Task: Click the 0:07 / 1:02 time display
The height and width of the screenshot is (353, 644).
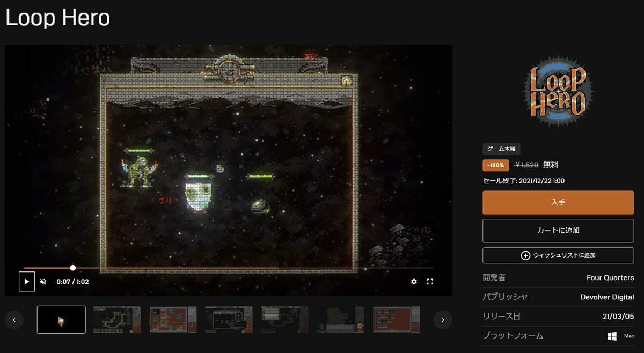Action: tap(72, 282)
